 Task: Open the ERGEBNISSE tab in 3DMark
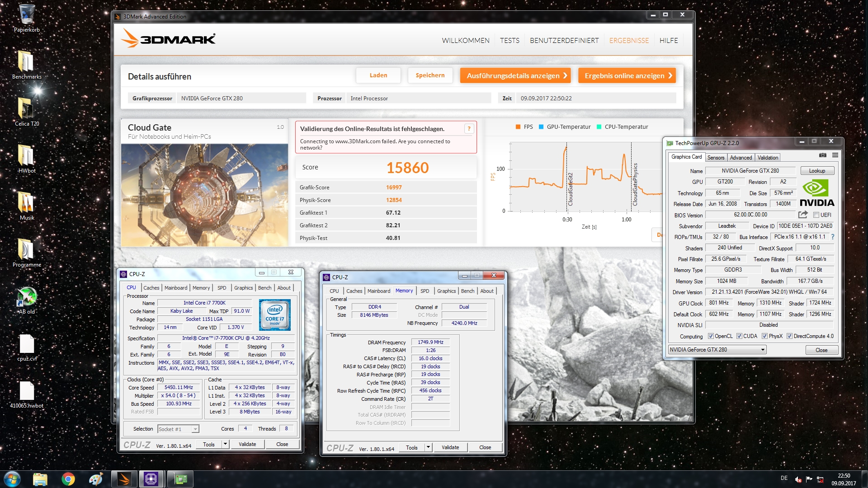point(629,41)
